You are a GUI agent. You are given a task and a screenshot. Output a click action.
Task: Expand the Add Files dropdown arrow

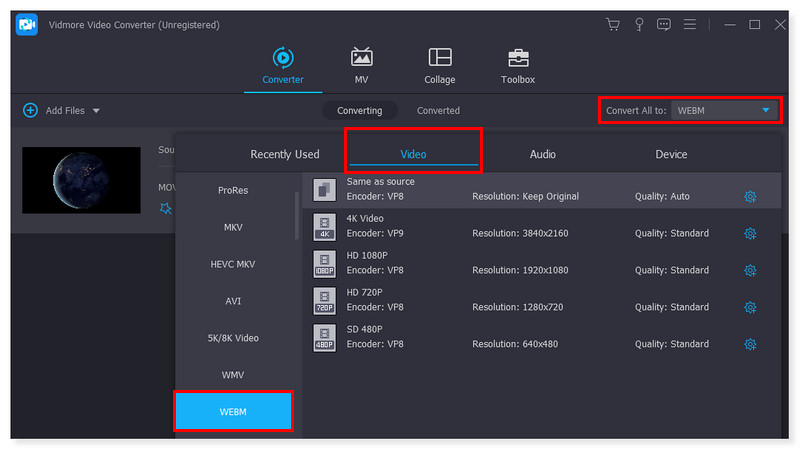click(96, 111)
